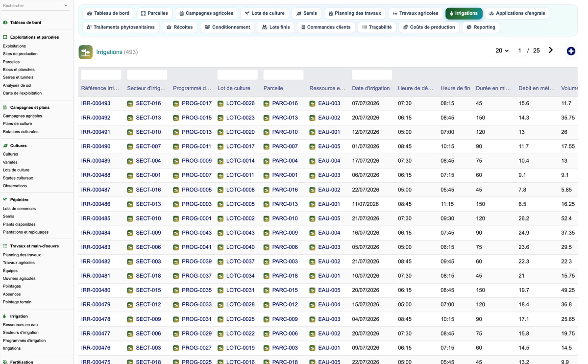Click date cell 20/07/2026 in IRR-000492 row
The width and height of the screenshot is (588, 364).
pos(366,118)
